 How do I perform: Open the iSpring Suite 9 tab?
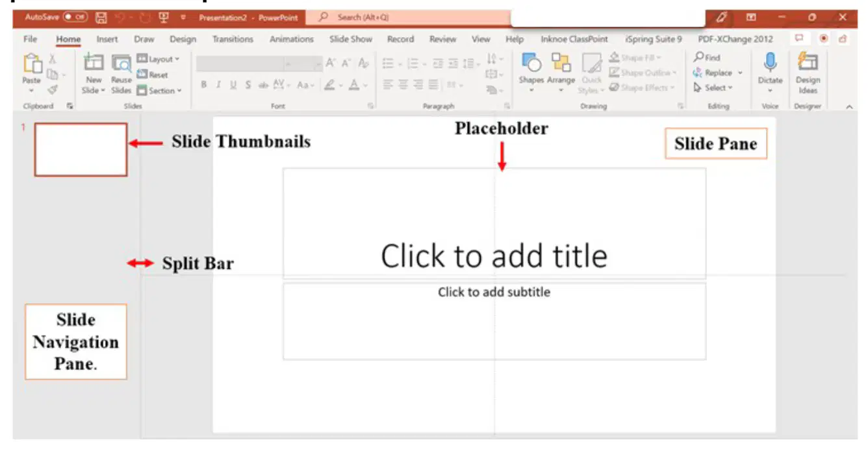pyautogui.click(x=653, y=39)
